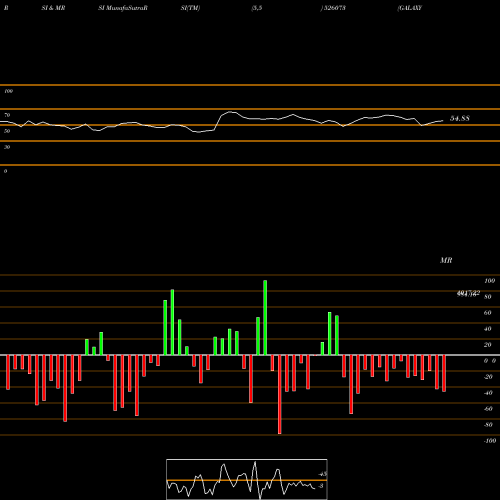Click the RSI line peak above 70
Viewport: 500px width, 500px height.
click(230, 112)
